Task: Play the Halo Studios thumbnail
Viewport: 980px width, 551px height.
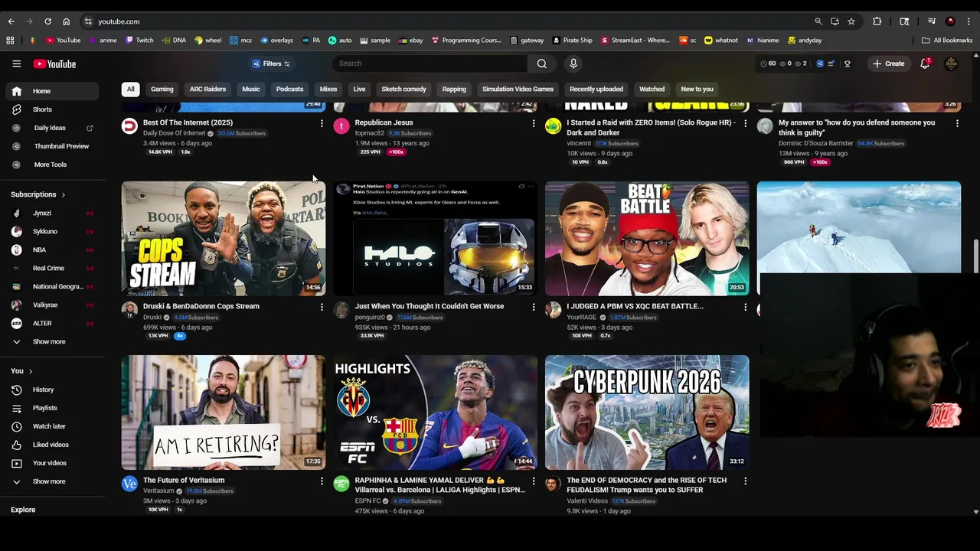Action: (436, 238)
